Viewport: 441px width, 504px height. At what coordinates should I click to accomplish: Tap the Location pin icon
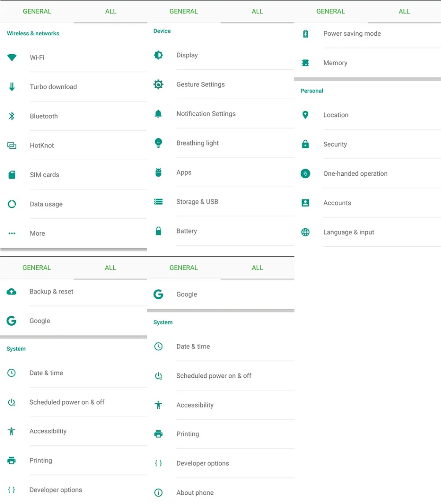click(x=306, y=115)
